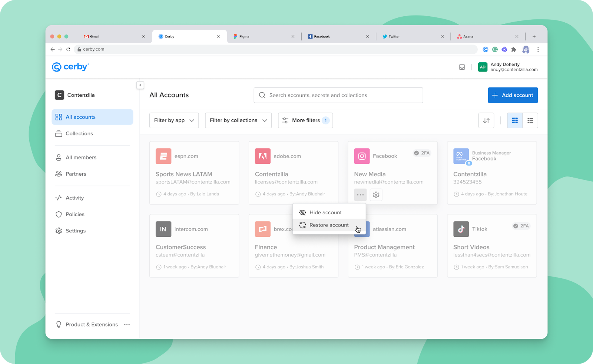Switch to the Figma browser tab
The height and width of the screenshot is (364, 593).
[x=264, y=36]
